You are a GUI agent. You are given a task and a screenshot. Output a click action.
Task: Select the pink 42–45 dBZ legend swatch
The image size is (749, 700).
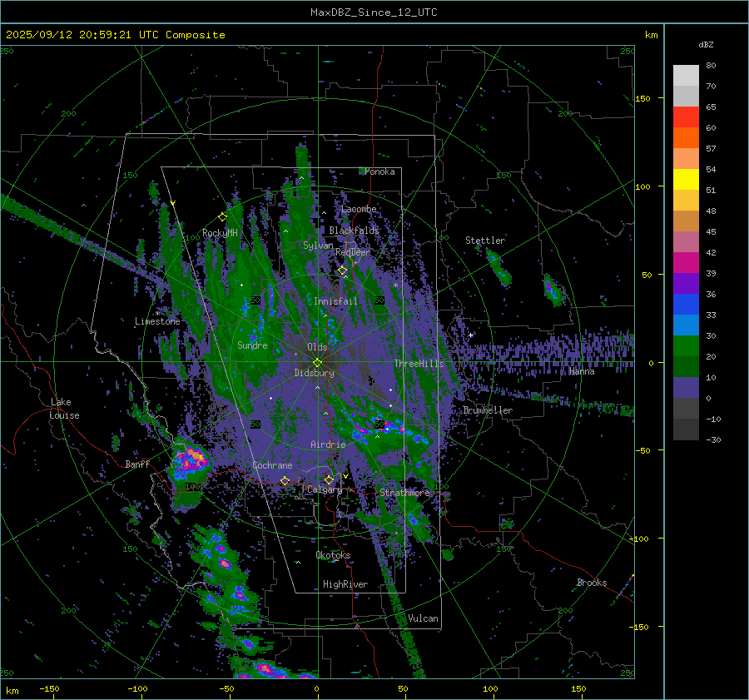point(686,241)
